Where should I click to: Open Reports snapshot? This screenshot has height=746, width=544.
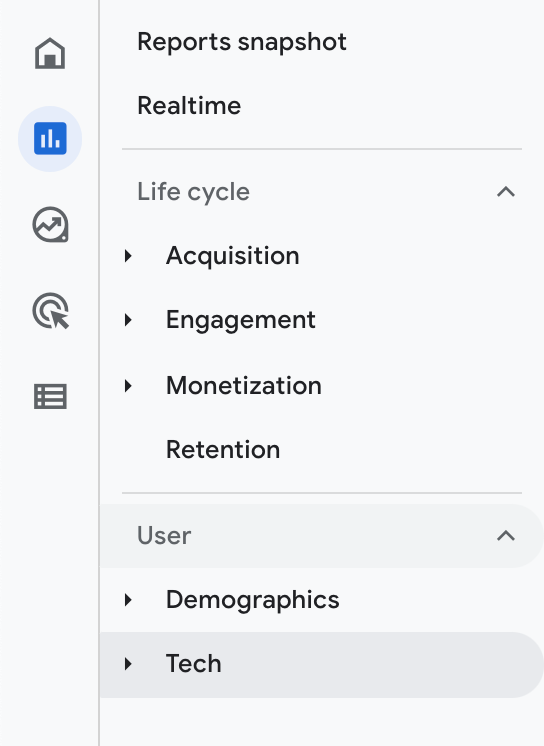[242, 42]
